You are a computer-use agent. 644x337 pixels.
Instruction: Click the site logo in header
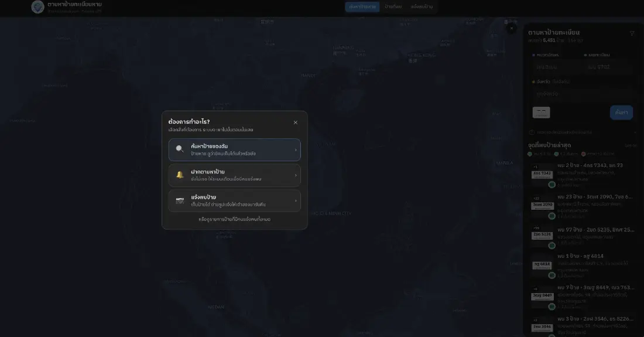(x=38, y=6)
